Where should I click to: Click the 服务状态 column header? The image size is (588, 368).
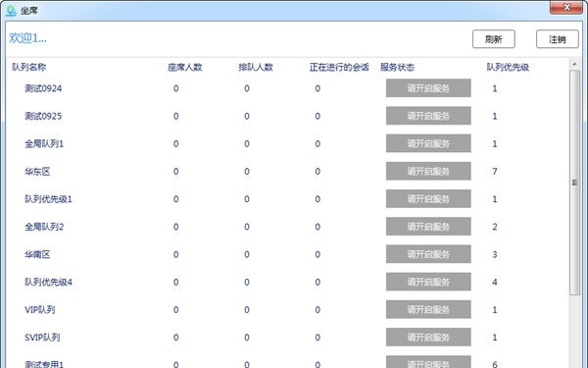coord(397,67)
